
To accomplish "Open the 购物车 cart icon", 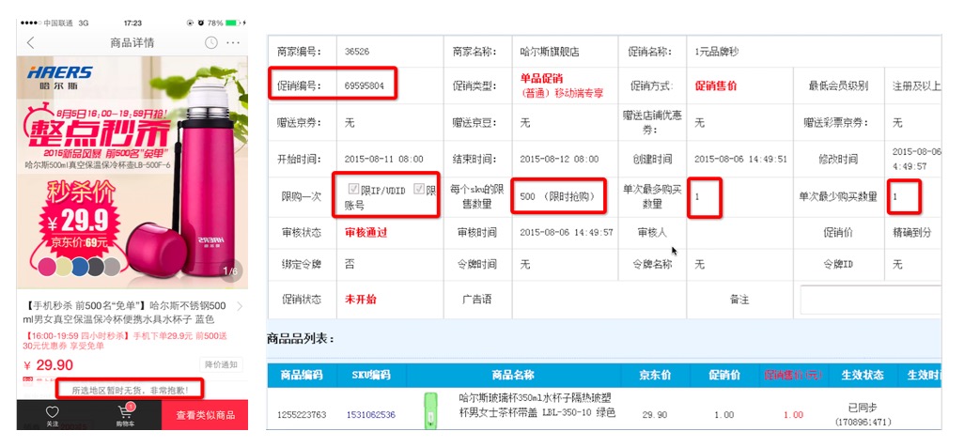I will [x=125, y=415].
